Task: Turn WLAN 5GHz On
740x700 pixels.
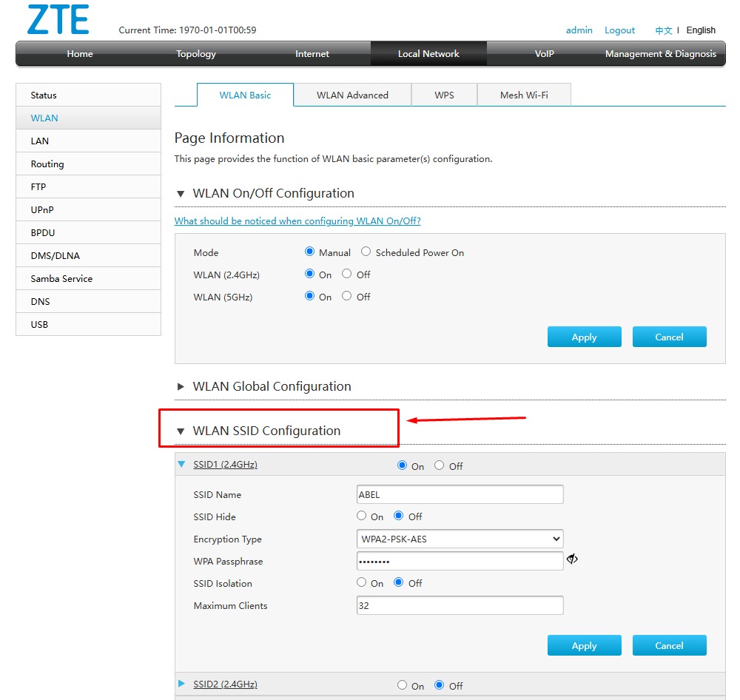Action: pos(309,296)
